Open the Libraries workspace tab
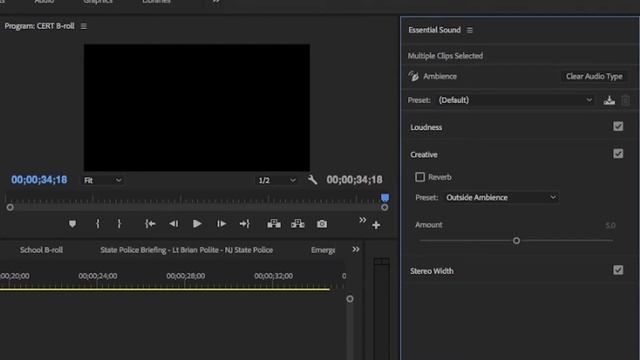 [156, 2]
